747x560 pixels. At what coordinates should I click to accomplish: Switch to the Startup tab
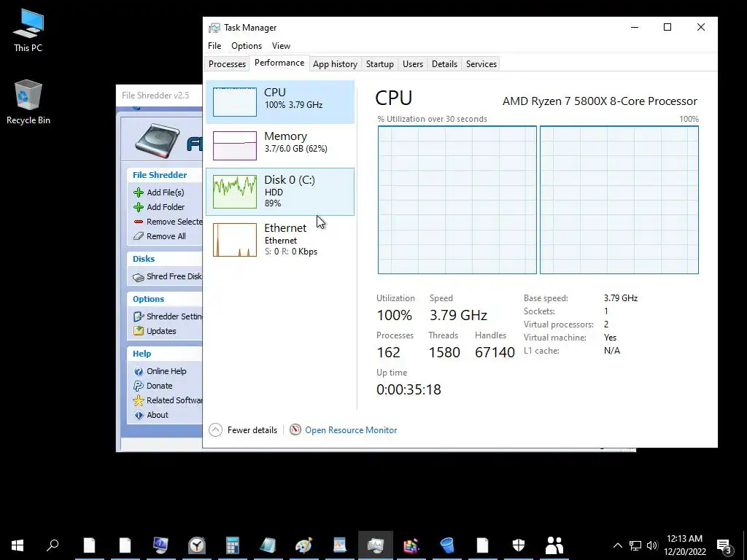point(379,64)
